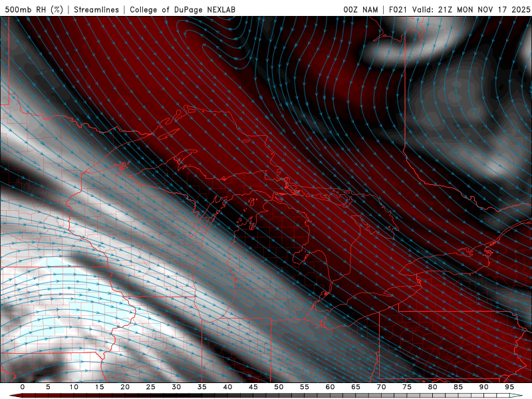Click the "60" color scale label

[330, 387]
